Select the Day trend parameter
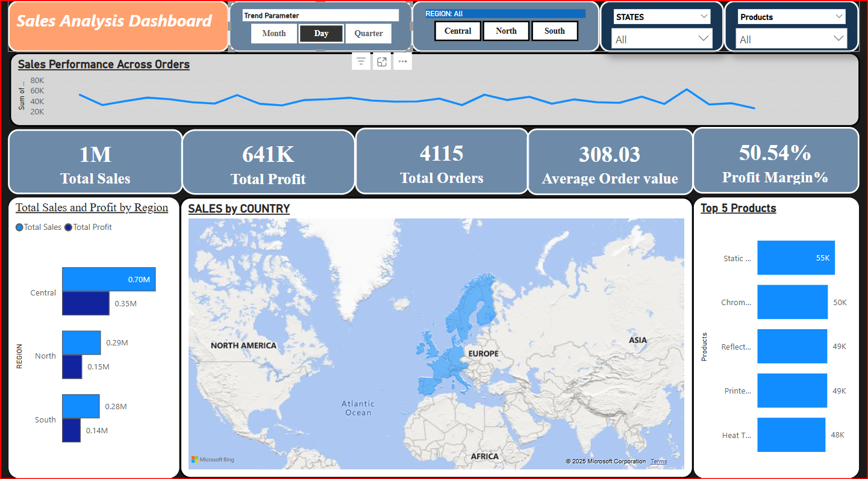Viewport: 868px width, 479px height. (321, 34)
